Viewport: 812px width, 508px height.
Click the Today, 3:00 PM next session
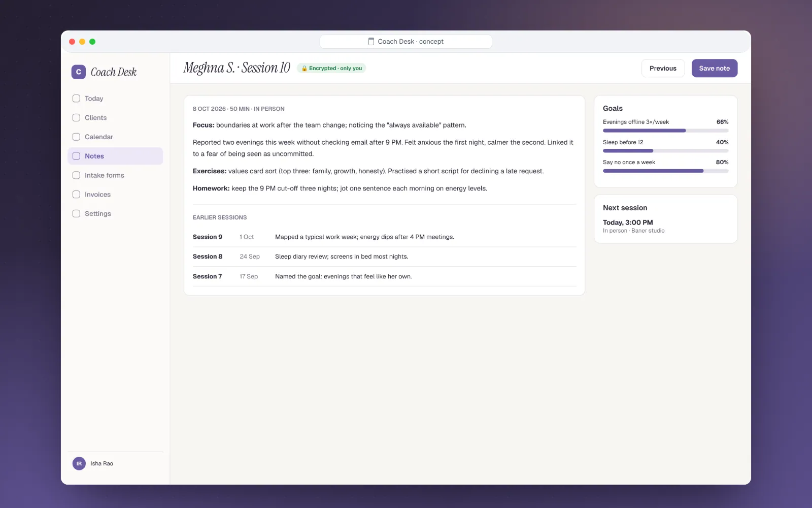coord(628,223)
